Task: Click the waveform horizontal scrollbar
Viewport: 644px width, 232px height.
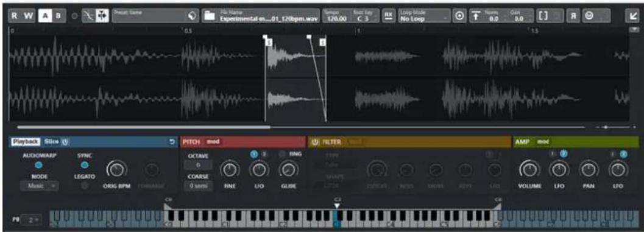Action: click(144, 127)
